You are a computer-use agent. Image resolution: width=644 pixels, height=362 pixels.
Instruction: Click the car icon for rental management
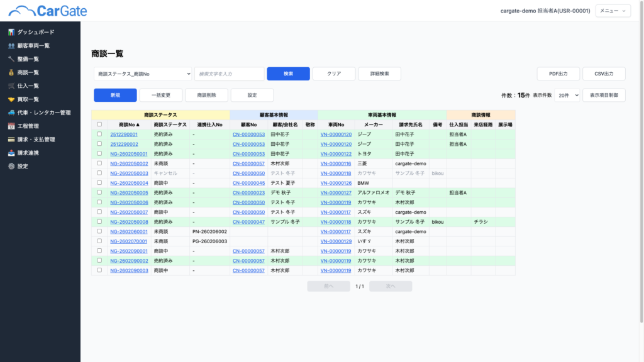point(11,112)
